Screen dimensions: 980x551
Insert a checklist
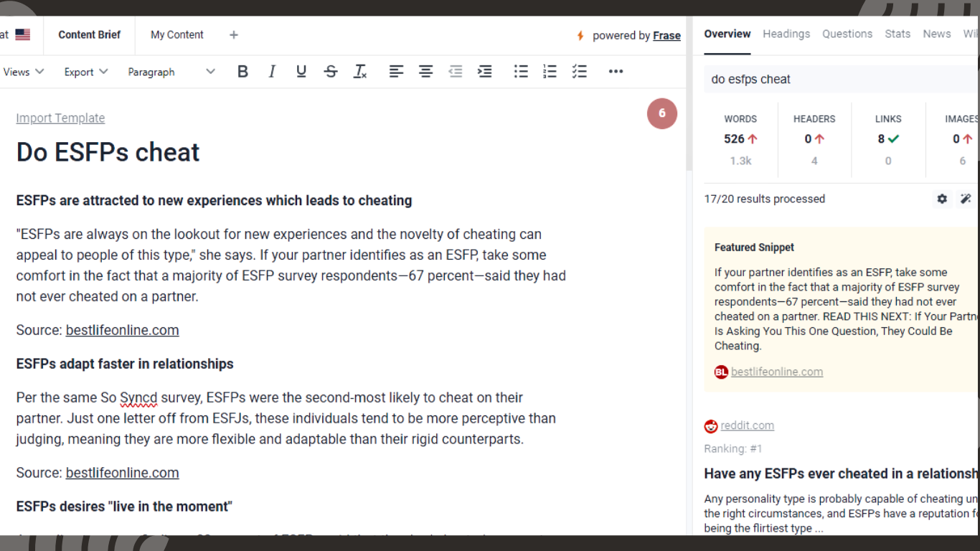pos(580,72)
